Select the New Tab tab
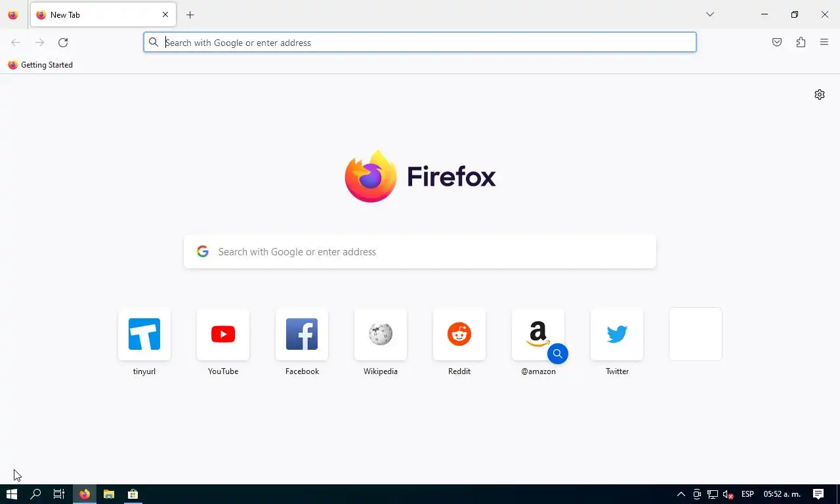840x504 pixels. 103,14
